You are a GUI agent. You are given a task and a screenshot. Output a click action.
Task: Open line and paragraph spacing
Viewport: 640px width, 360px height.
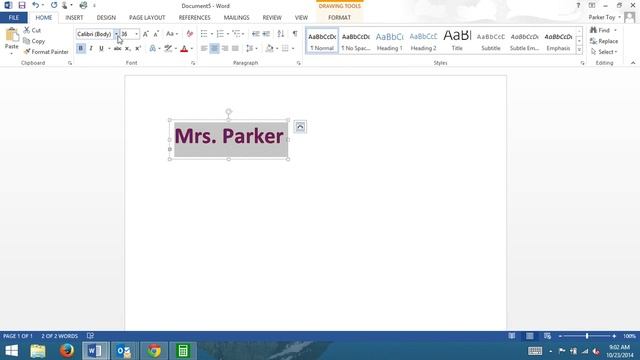pyautogui.click(x=251, y=49)
